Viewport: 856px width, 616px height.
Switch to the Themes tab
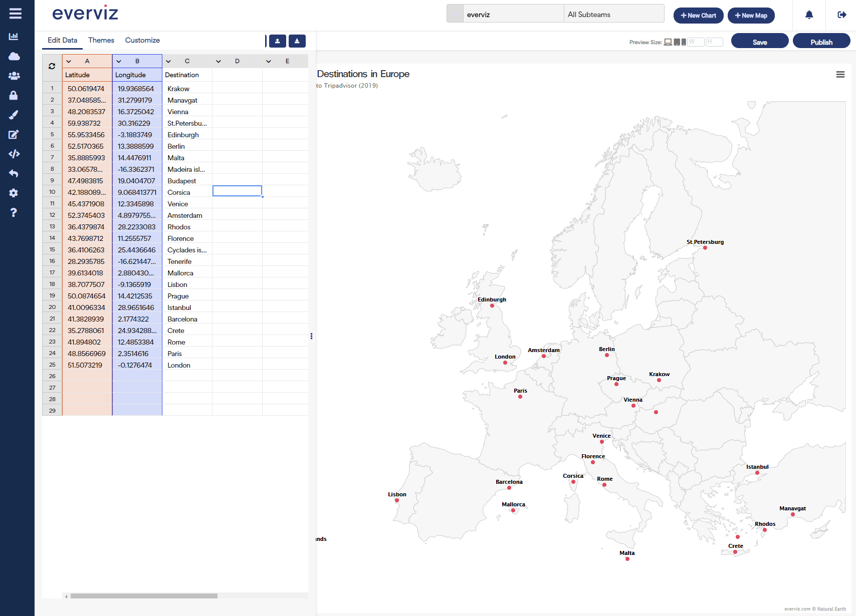(101, 40)
